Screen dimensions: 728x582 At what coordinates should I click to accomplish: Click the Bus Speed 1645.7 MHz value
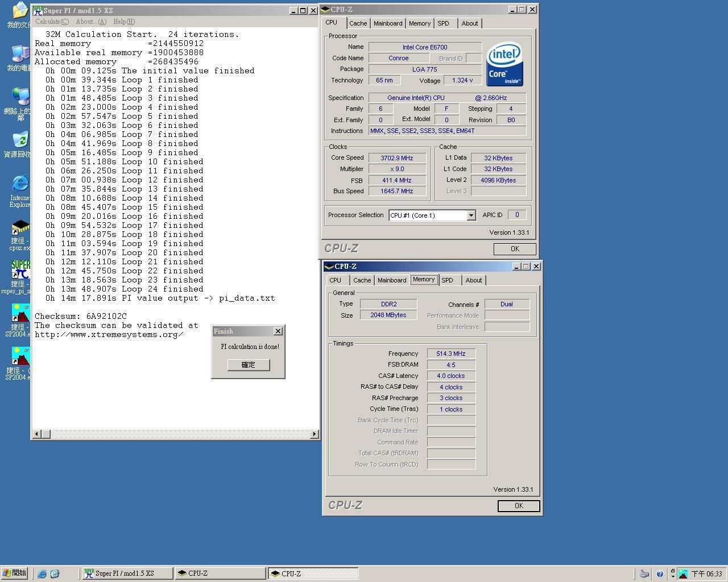coord(397,191)
